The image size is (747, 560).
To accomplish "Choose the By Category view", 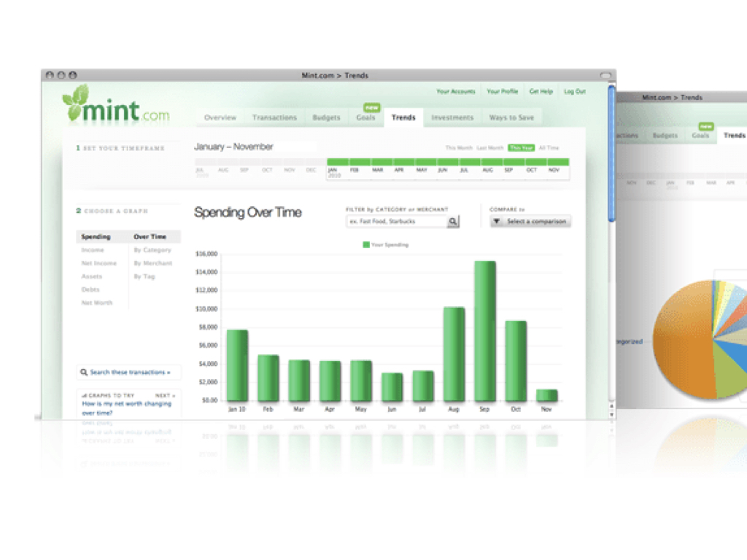I will [x=152, y=250].
